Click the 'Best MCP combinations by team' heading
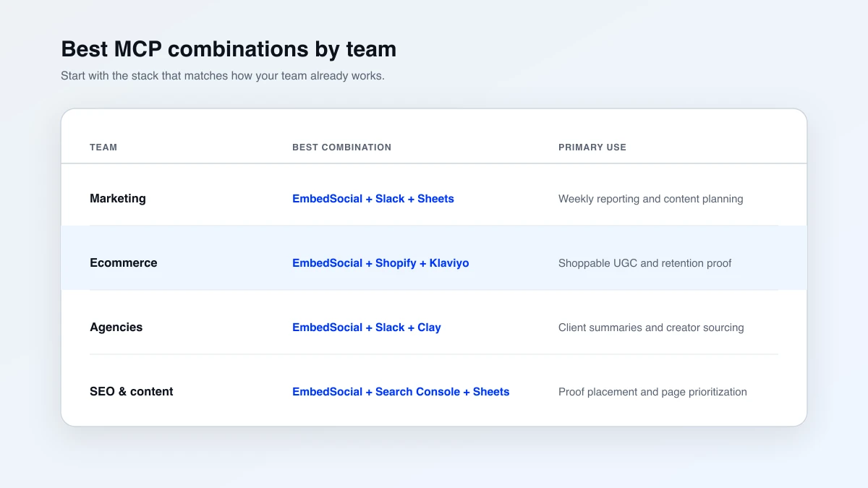The width and height of the screenshot is (868, 488). [x=229, y=49]
